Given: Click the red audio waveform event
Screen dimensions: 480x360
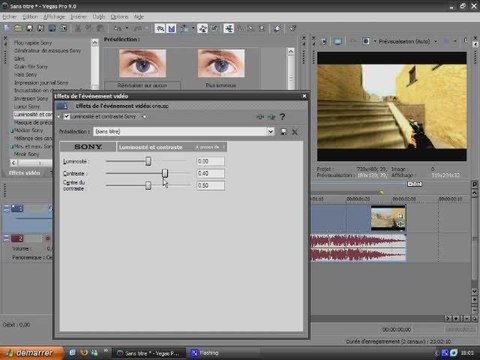Looking at the screenshot, I should 358,247.
